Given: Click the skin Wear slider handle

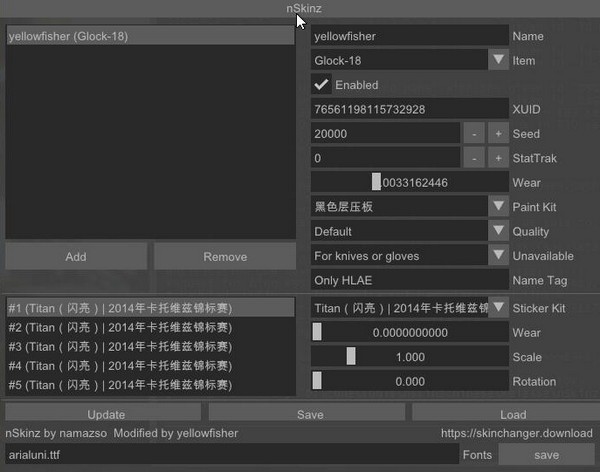Looking at the screenshot, I should [x=376, y=182].
